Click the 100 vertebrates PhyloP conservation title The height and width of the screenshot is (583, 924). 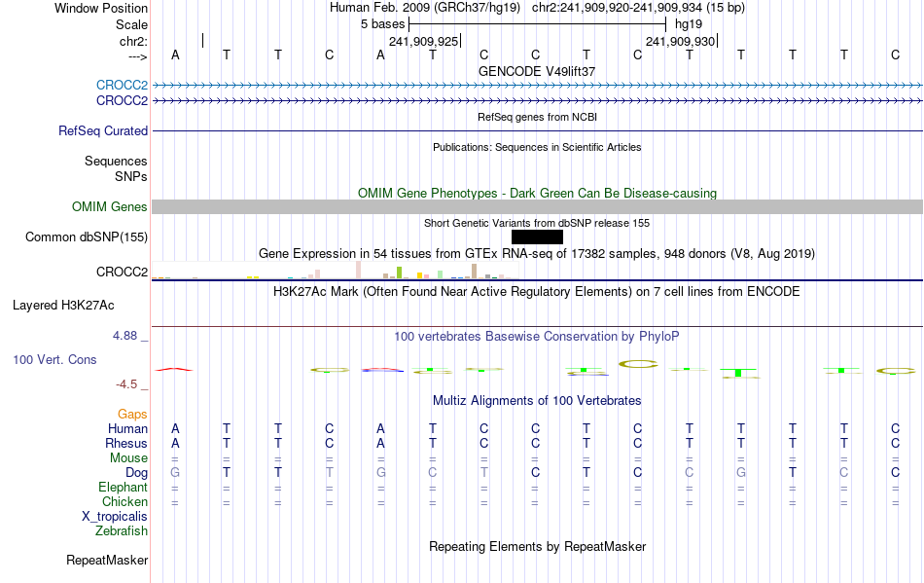tap(537, 337)
